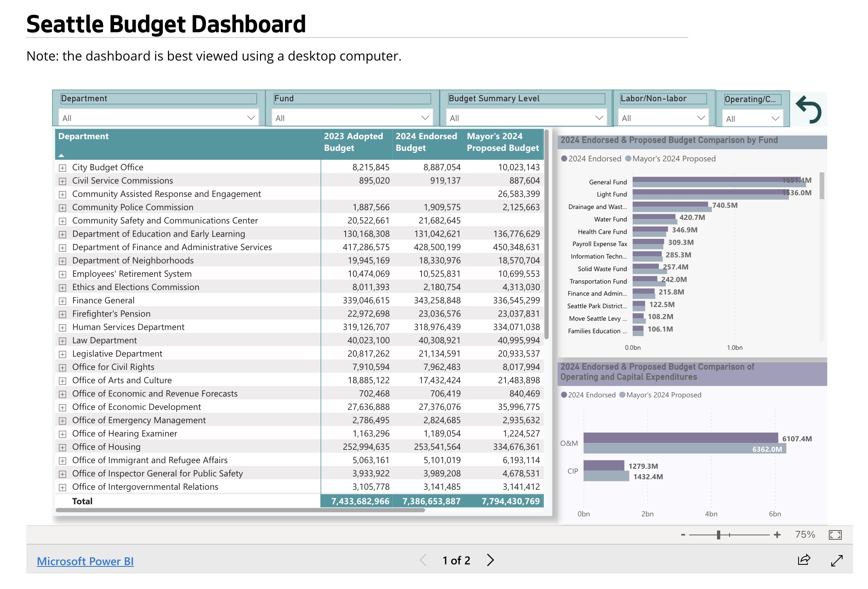868x589 pixels.
Task: Click the table's horizontal scrollbar
Action: click(x=240, y=510)
